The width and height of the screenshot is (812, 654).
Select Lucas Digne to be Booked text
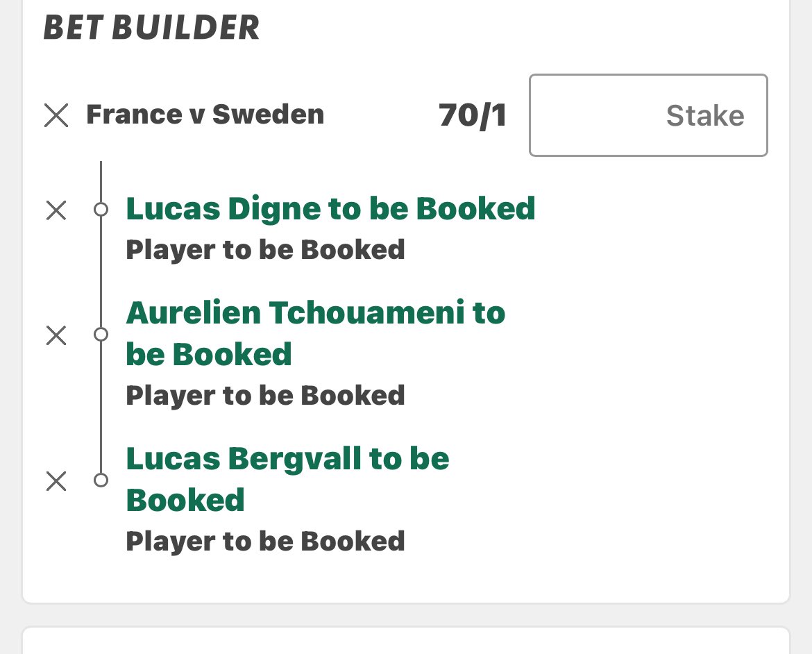[x=330, y=208]
